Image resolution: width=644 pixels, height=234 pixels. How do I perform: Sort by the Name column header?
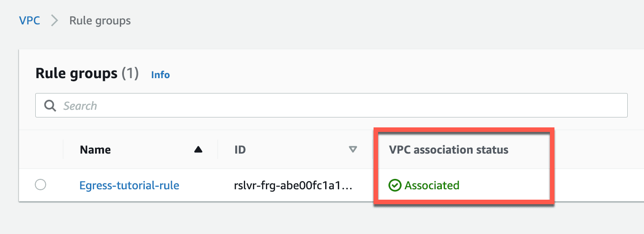coord(95,150)
